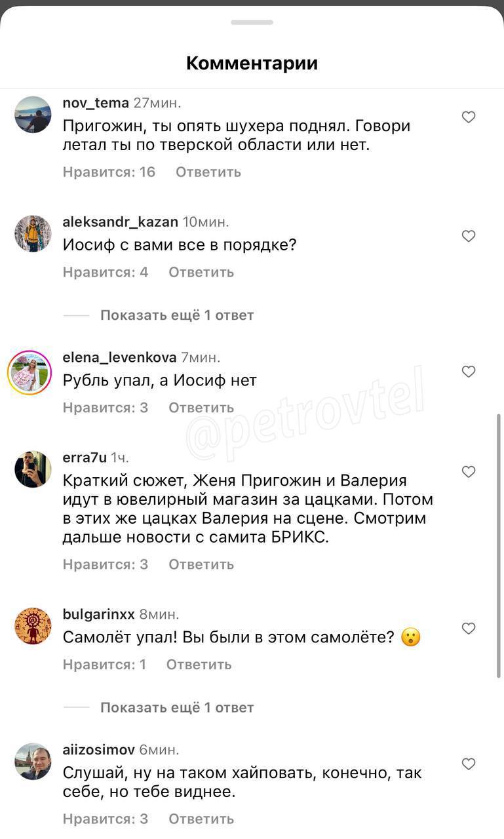Viewport: 504px width, 839px height.
Task: Tap the sheet drag handle at the top
Action: (x=252, y=22)
